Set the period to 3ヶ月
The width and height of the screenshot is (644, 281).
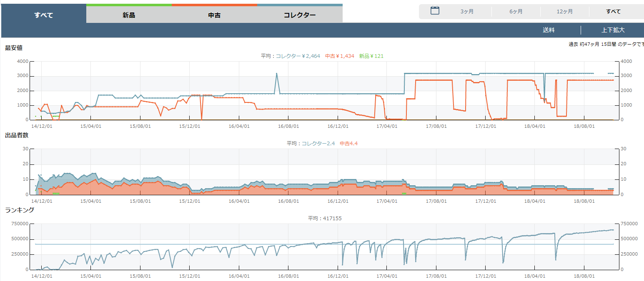click(x=467, y=12)
